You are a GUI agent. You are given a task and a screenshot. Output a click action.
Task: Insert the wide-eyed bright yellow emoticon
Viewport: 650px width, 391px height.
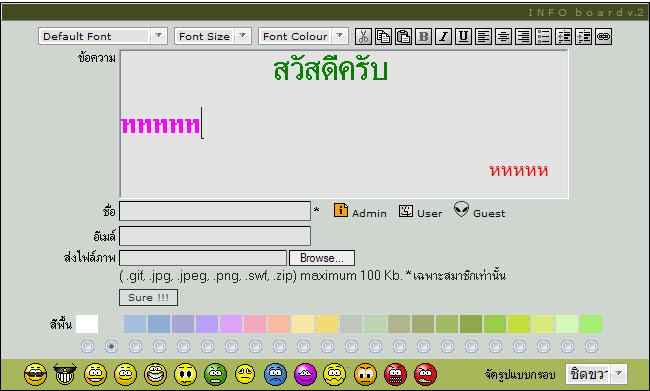tap(185, 374)
